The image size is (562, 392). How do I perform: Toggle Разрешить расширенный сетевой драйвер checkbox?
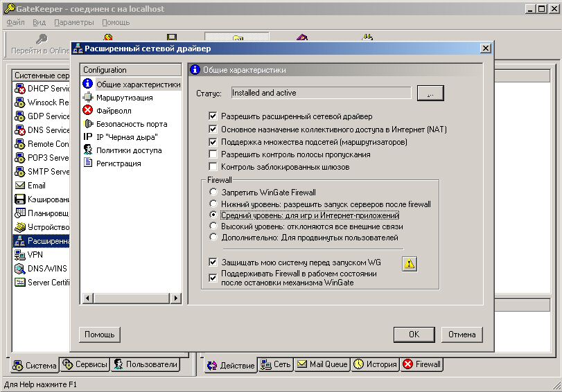click(x=213, y=116)
